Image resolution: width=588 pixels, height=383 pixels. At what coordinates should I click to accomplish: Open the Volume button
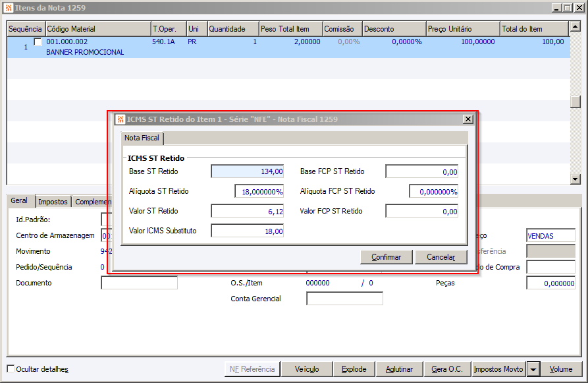[561, 369]
